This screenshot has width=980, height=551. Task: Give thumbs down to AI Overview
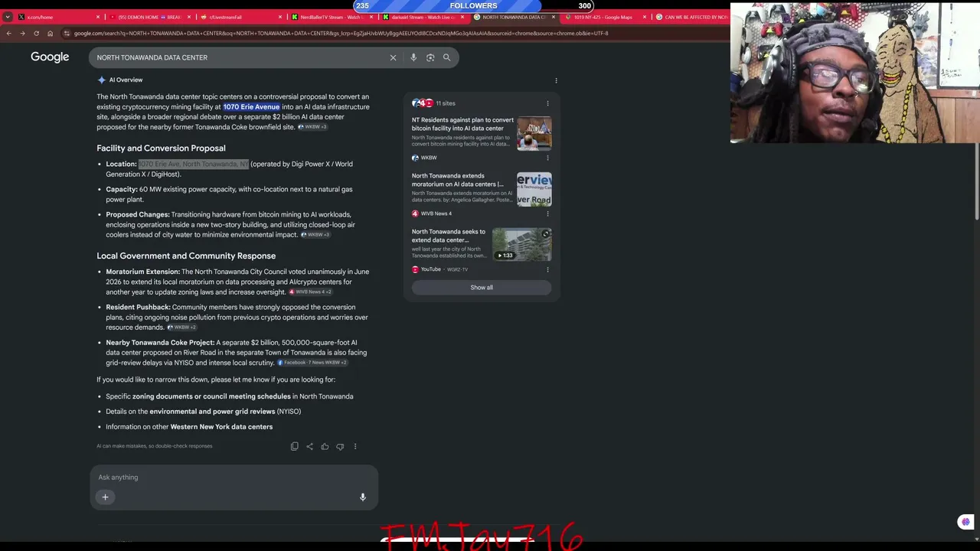click(340, 446)
